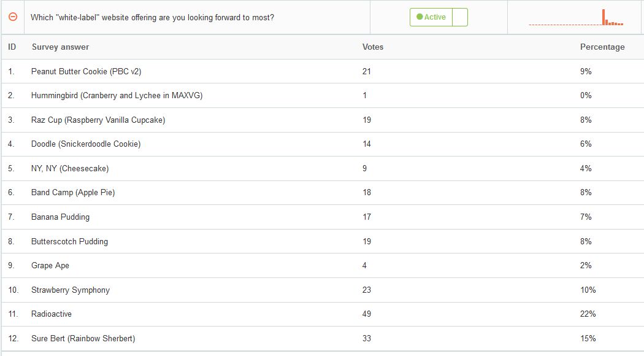Select the Band Camp (Apple Pie) row
The width and height of the screenshot is (644, 356).
pyautogui.click(x=322, y=192)
